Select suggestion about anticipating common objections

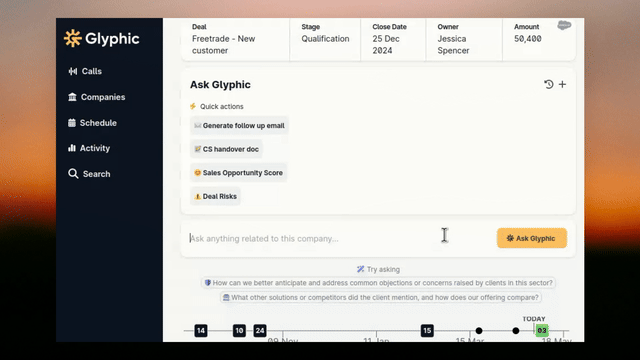pos(378,283)
